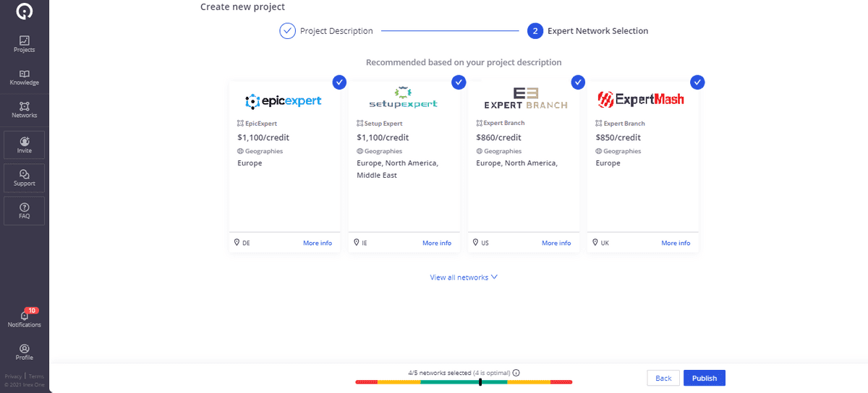Click the Invite sidebar button
Screen dimensions: 868x393
tap(25, 145)
